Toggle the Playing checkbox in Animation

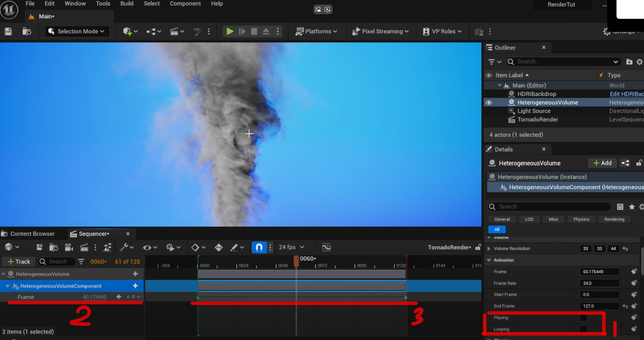point(583,317)
